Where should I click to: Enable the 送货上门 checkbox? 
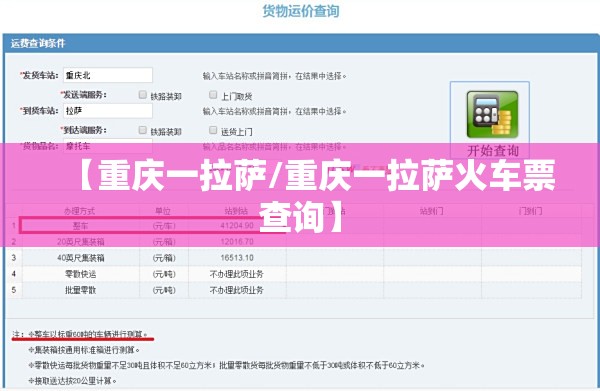[213, 130]
